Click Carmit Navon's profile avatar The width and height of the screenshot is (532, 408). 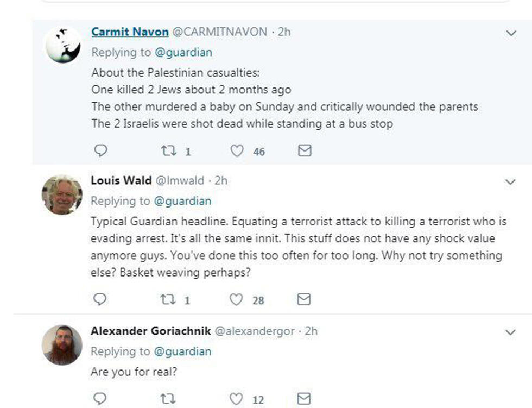tap(63, 45)
